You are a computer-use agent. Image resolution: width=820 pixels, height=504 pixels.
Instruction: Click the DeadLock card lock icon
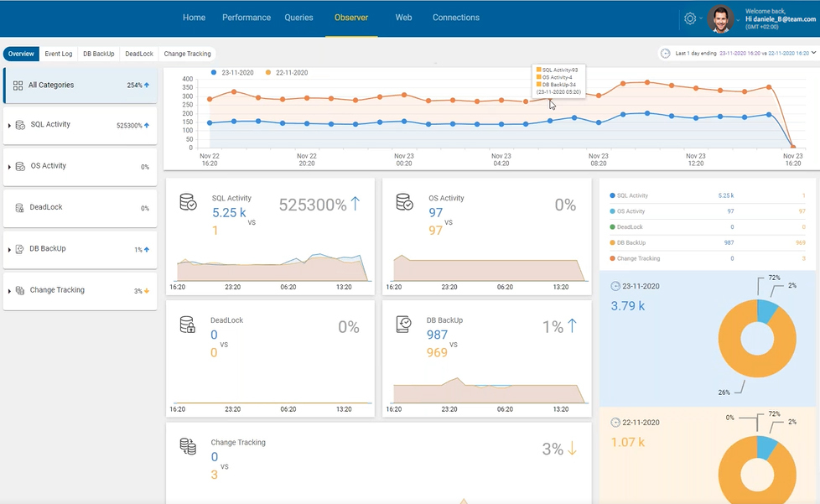(188, 325)
